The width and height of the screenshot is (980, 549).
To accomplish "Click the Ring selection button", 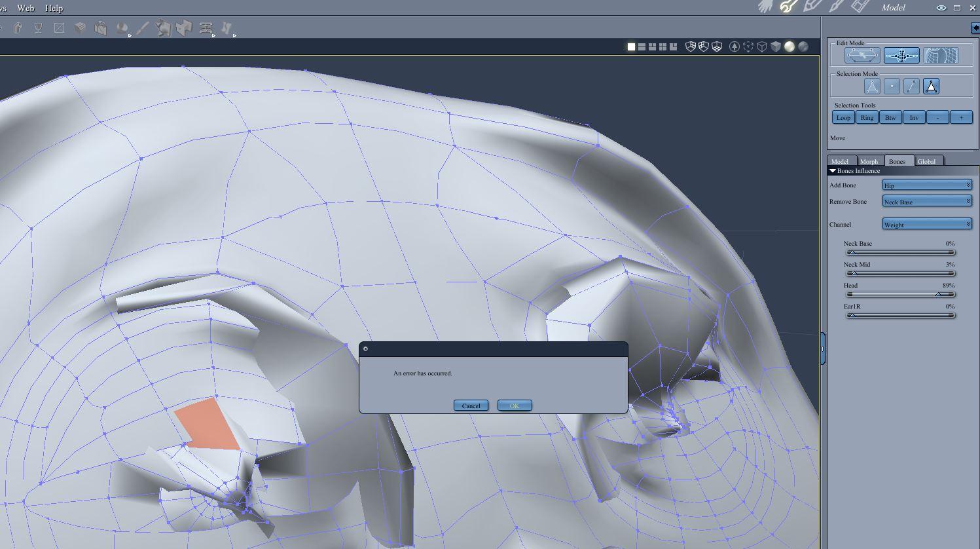I will coord(867,118).
